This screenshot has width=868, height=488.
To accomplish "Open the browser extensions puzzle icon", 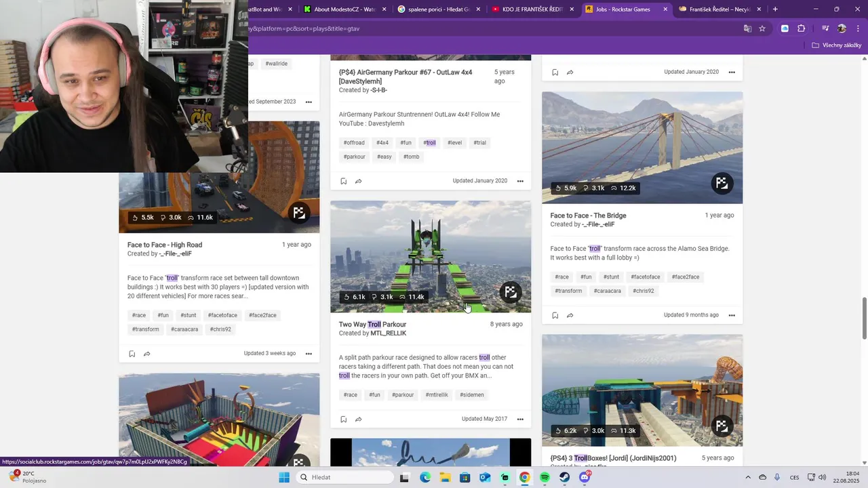I will click(x=801, y=28).
